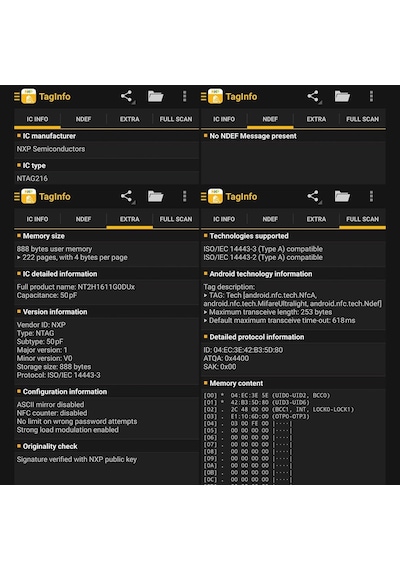Switch to EXTRA tab above Technologies supported
This screenshot has height=570, width=400.
[x=316, y=219]
